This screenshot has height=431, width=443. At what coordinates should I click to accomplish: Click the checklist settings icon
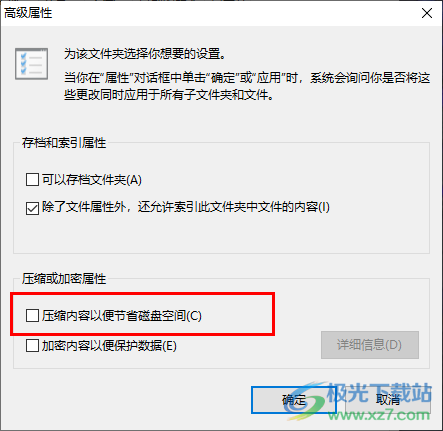click(x=31, y=64)
